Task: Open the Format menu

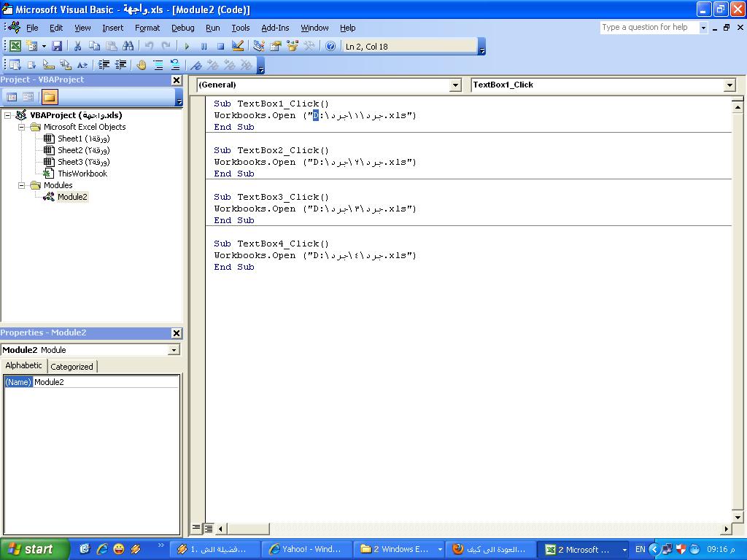Action: pos(147,28)
